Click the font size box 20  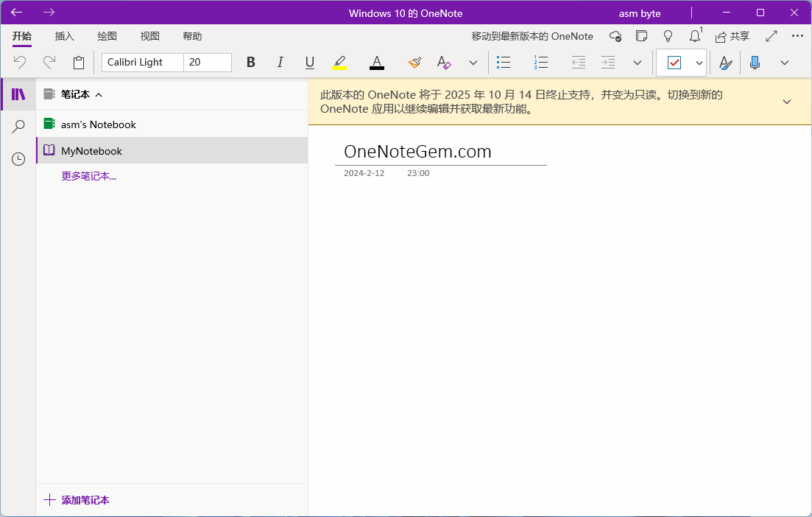coord(208,62)
